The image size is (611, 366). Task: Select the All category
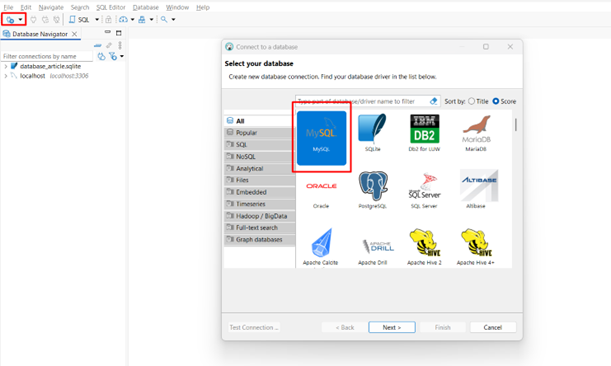259,121
